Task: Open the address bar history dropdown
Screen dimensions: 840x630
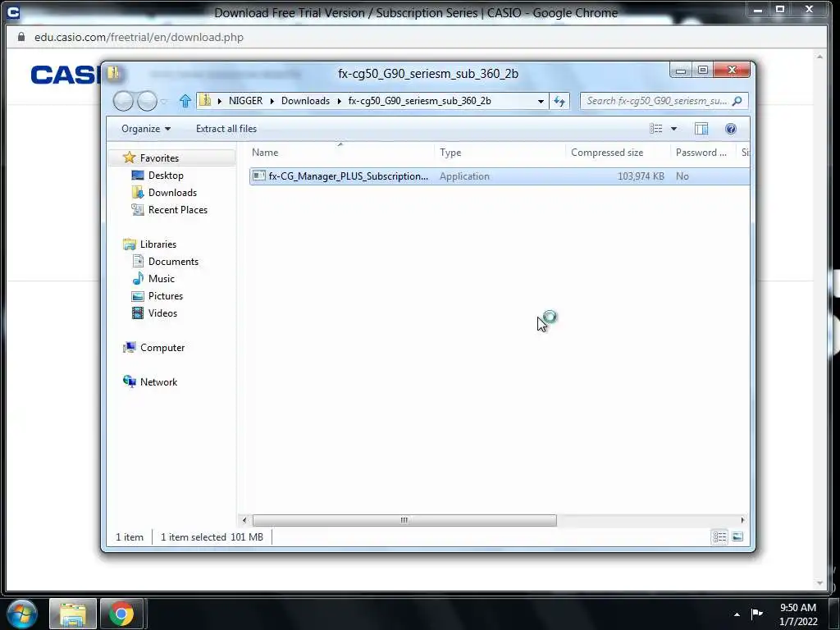Action: pos(541,101)
